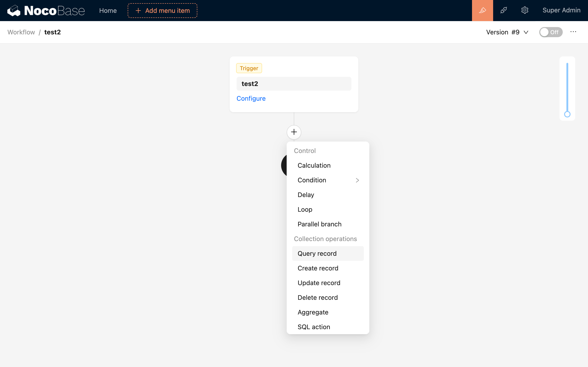The image size is (588, 367).
Task: Click the zoom slider on the right edge
Action: [x=567, y=114]
